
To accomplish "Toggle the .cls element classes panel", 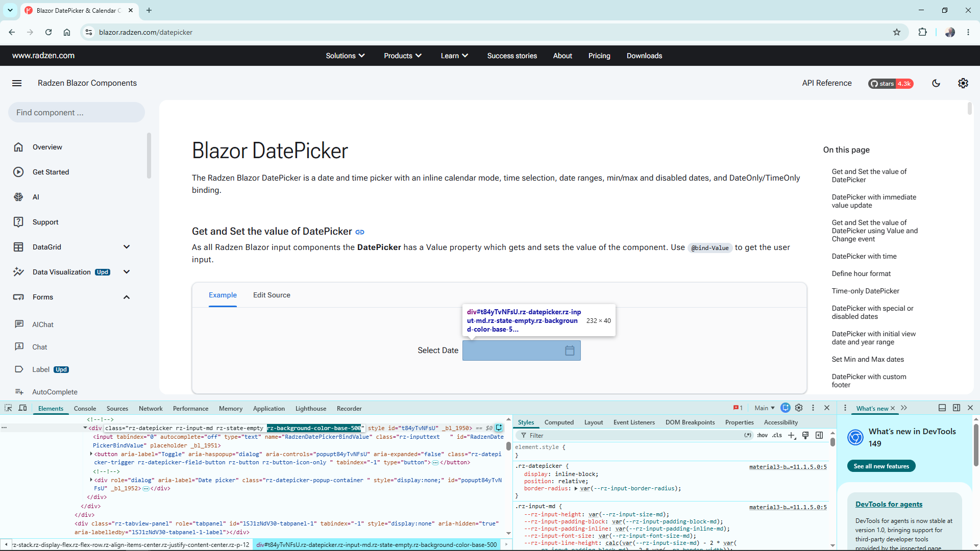I will pyautogui.click(x=777, y=435).
